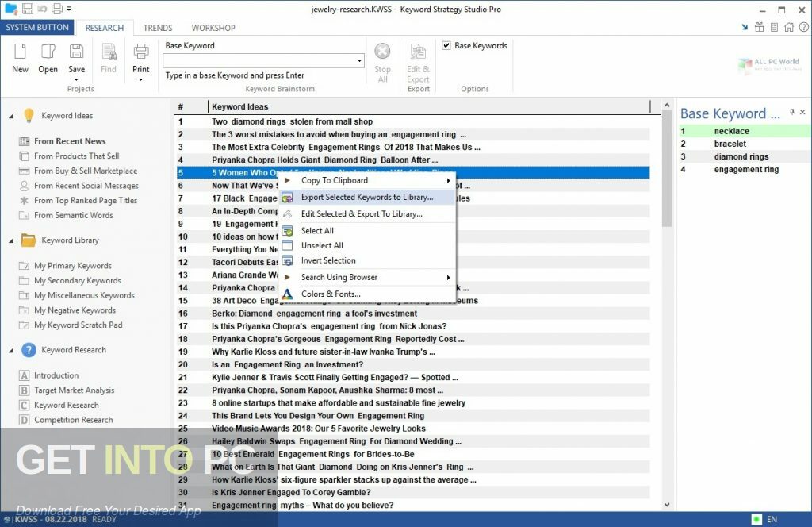
Task: Open My Miscellaneous Keywords folder
Action: click(84, 295)
